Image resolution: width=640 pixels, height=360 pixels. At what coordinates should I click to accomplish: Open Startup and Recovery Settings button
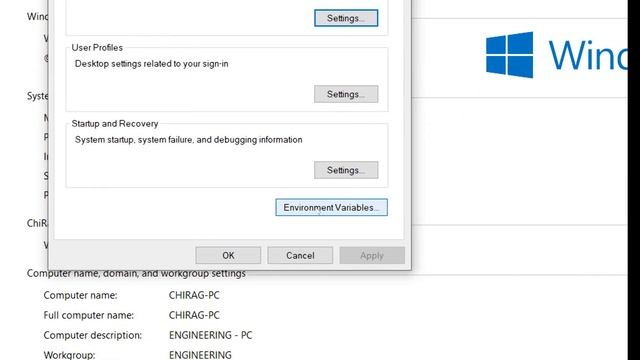tap(346, 170)
